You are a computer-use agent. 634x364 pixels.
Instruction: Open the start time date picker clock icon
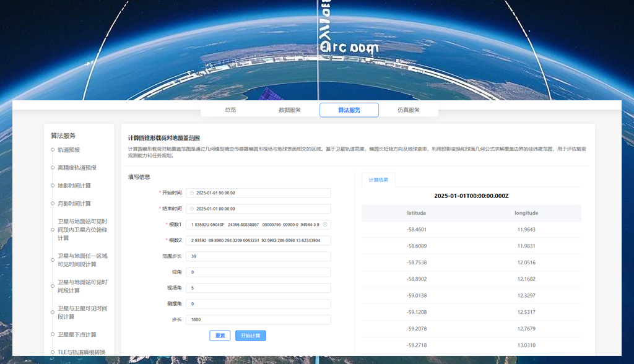point(193,193)
